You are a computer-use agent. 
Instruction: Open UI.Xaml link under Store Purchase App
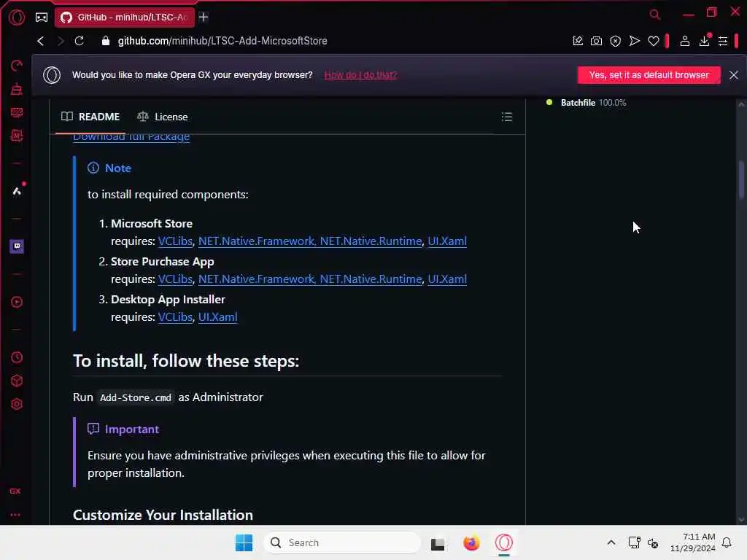tap(447, 279)
